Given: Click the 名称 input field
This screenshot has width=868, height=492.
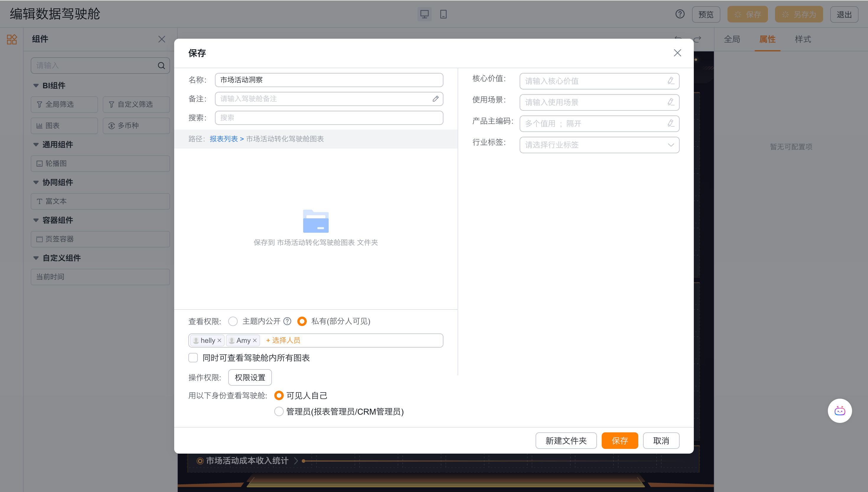Looking at the screenshot, I should click(329, 80).
